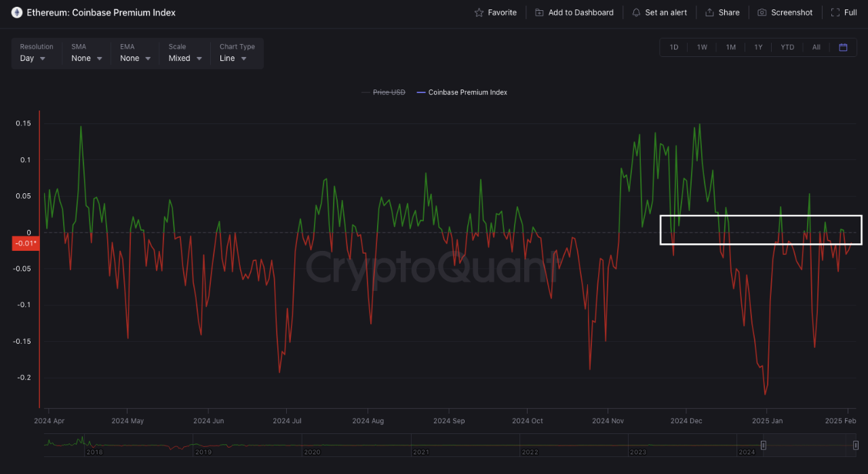Click the chart title Ethereum: Coinbase Premium Index
This screenshot has width=868, height=474.
click(x=101, y=13)
